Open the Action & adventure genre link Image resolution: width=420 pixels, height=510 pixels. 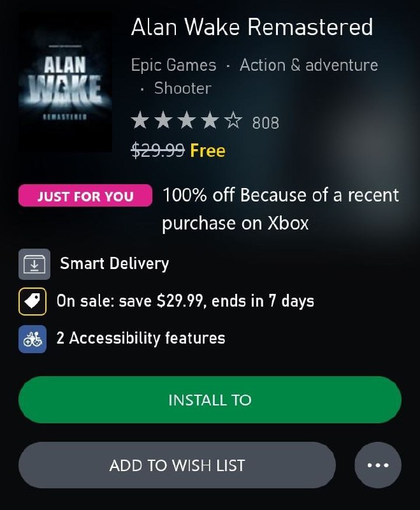pyautogui.click(x=309, y=65)
